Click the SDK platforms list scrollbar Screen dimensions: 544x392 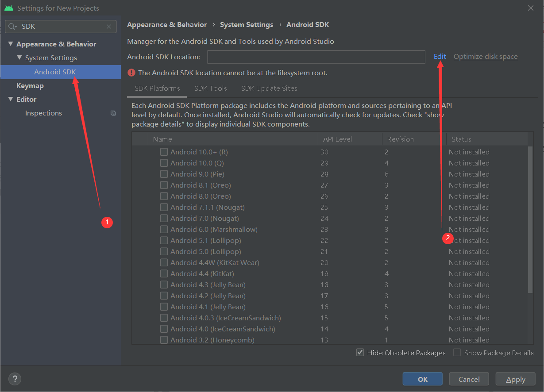(x=530, y=219)
